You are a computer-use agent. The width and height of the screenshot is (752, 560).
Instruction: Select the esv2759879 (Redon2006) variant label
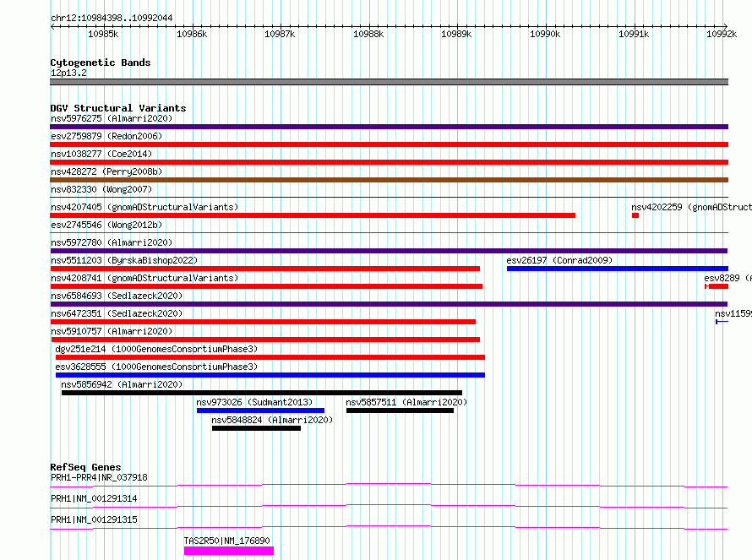pyautogui.click(x=106, y=136)
